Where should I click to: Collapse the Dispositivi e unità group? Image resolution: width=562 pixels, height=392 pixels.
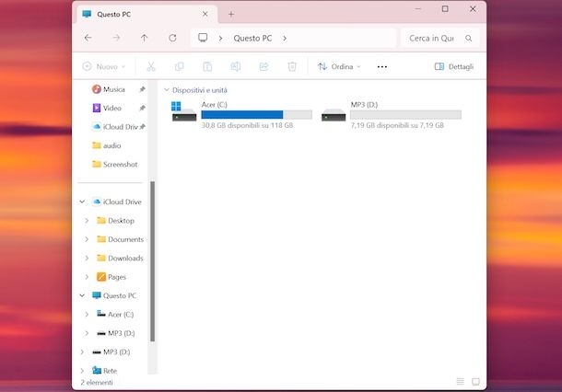pyautogui.click(x=167, y=90)
